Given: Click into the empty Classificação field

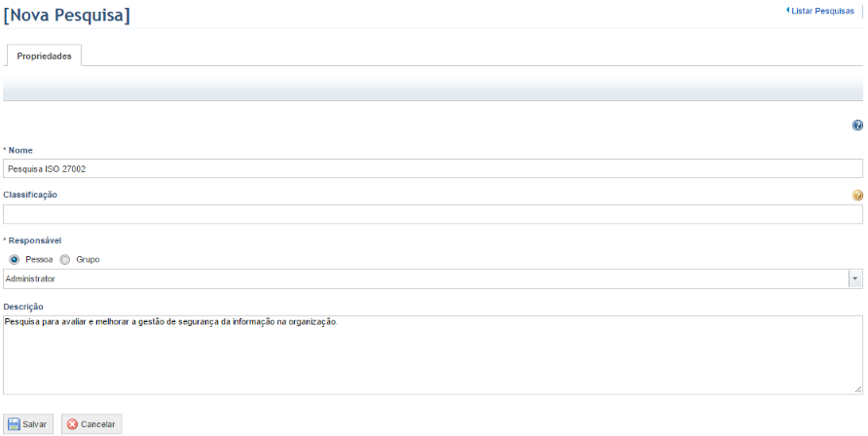Looking at the screenshot, I should 433,214.
